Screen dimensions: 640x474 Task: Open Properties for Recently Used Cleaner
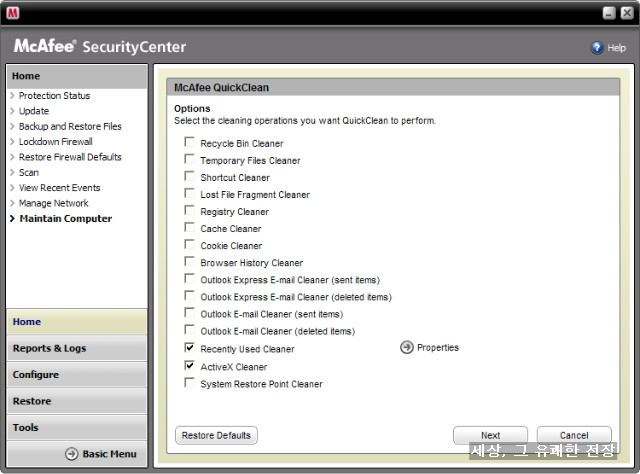tap(438, 347)
